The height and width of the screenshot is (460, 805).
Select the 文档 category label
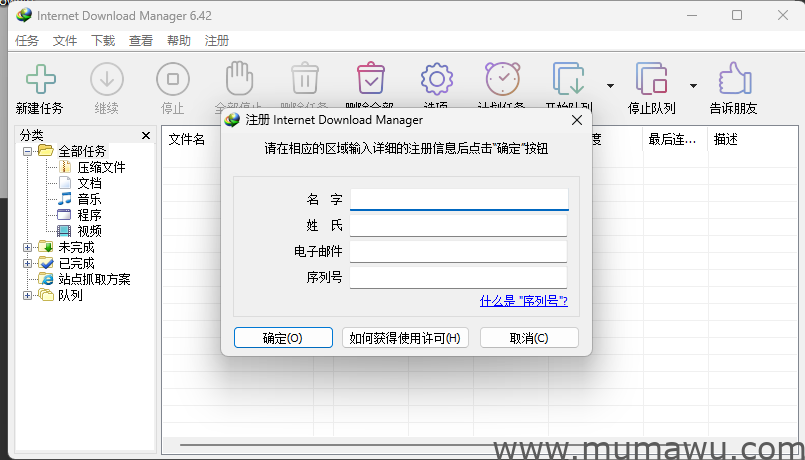(89, 183)
